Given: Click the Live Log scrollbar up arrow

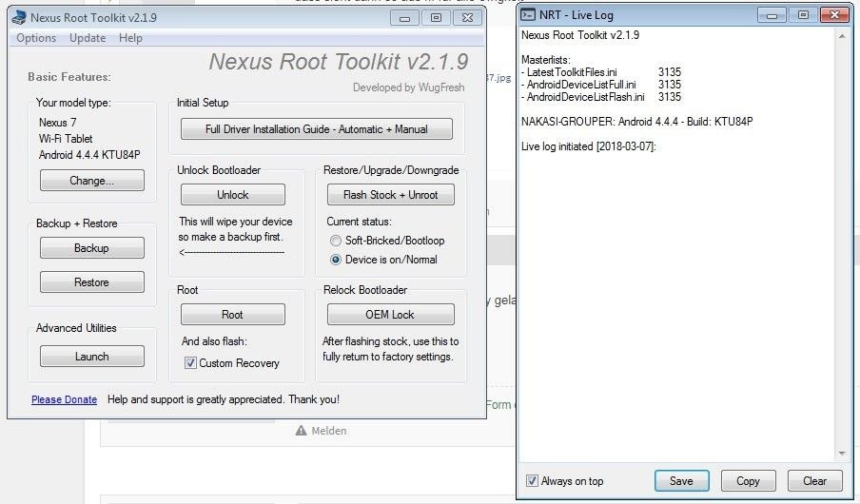Looking at the screenshot, I should pos(842,36).
